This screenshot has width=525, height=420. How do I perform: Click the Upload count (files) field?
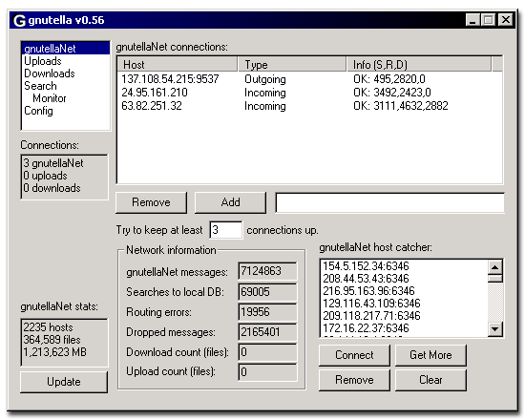click(267, 371)
